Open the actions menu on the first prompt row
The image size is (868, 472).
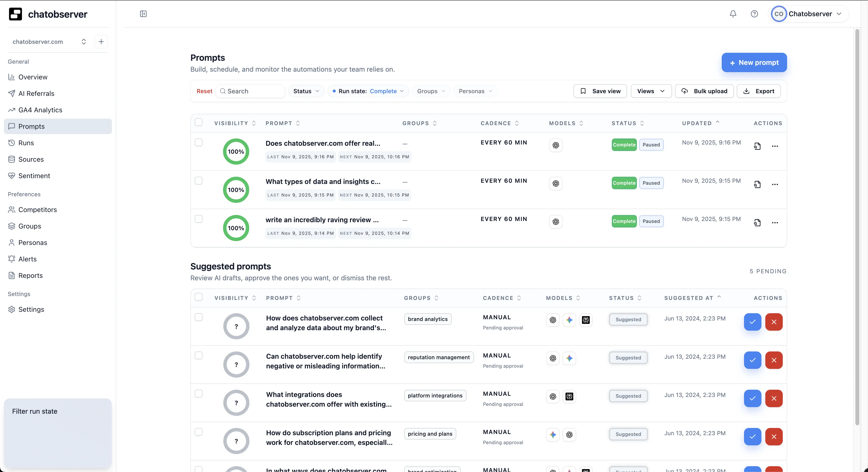coord(775,146)
